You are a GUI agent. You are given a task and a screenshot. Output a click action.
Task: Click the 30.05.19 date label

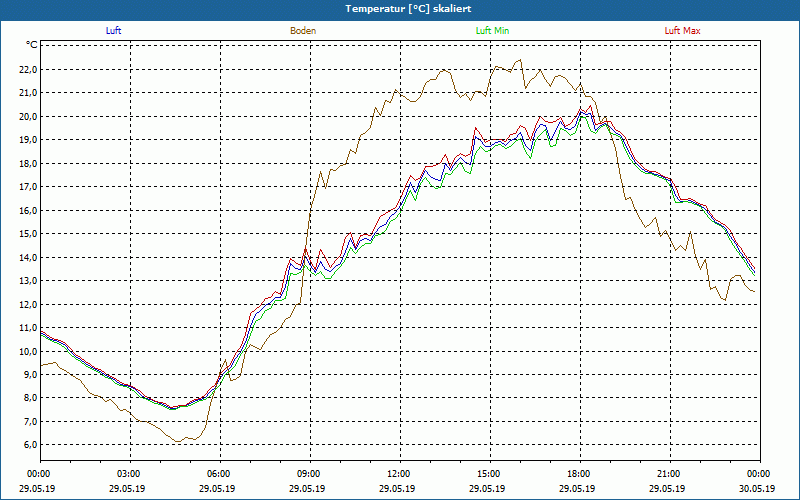click(x=757, y=488)
